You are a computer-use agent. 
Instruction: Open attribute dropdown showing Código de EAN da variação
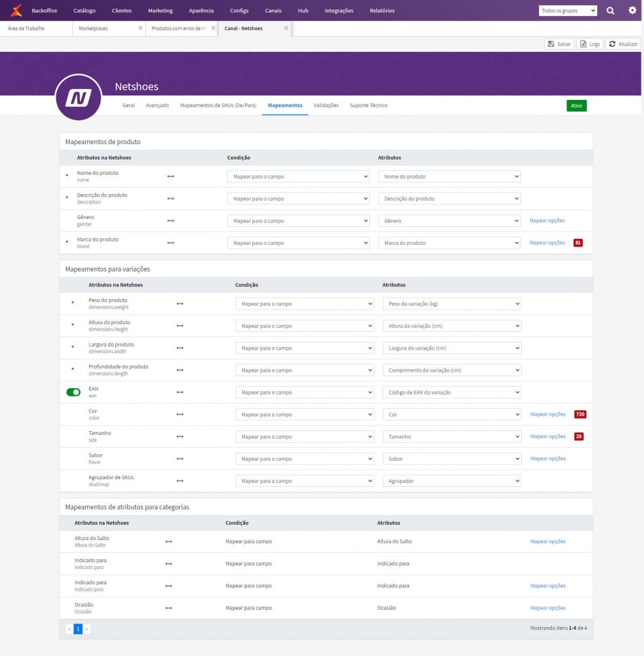(452, 393)
